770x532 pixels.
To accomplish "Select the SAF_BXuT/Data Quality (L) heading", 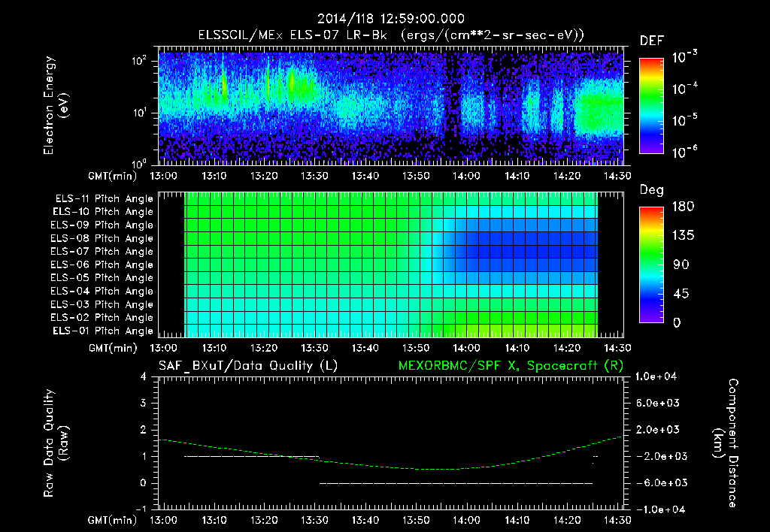I will [248, 366].
